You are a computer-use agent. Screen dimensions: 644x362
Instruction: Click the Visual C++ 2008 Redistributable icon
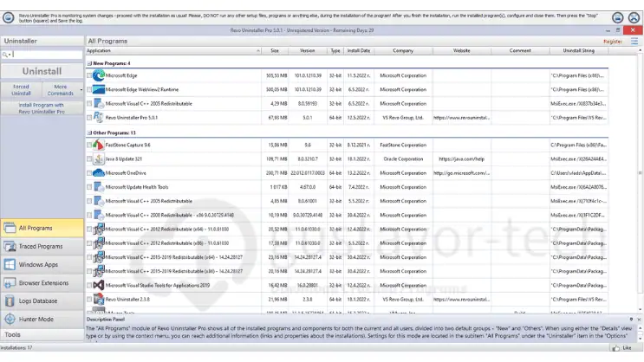click(99, 215)
